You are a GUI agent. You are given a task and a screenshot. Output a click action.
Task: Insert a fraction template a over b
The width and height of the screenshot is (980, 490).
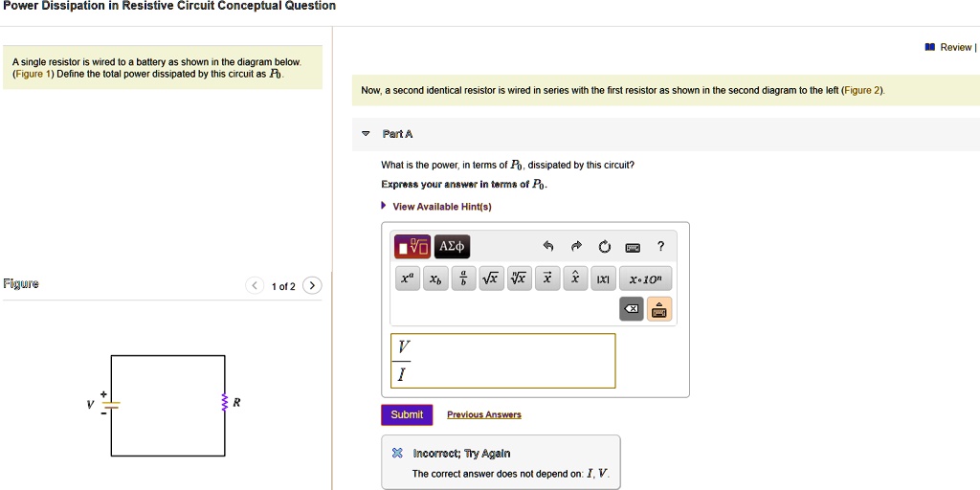click(463, 279)
